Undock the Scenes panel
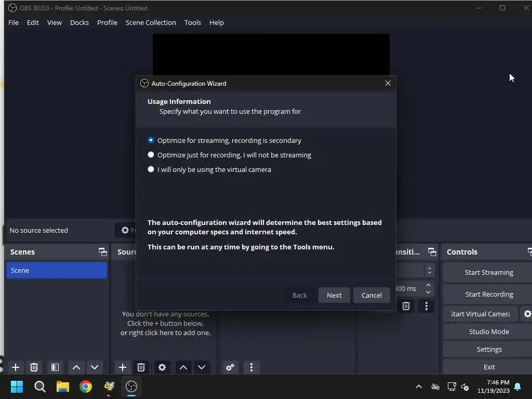The height and width of the screenshot is (399, 532). (102, 252)
